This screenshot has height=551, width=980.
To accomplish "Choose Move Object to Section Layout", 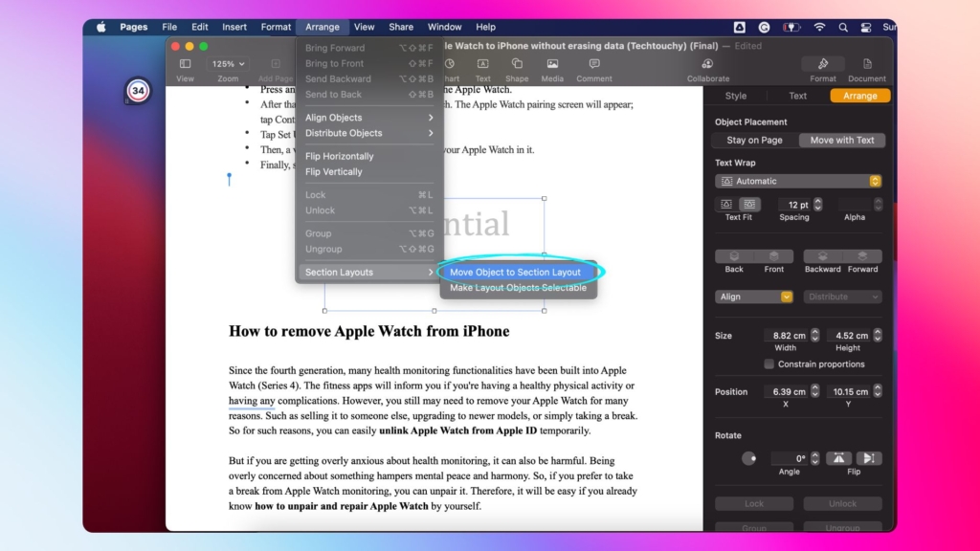I will pyautogui.click(x=518, y=273).
